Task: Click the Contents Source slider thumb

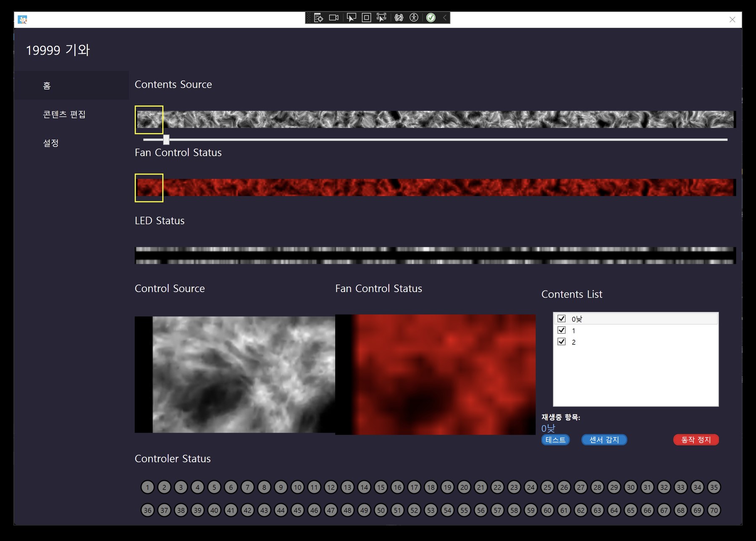Action: (166, 139)
